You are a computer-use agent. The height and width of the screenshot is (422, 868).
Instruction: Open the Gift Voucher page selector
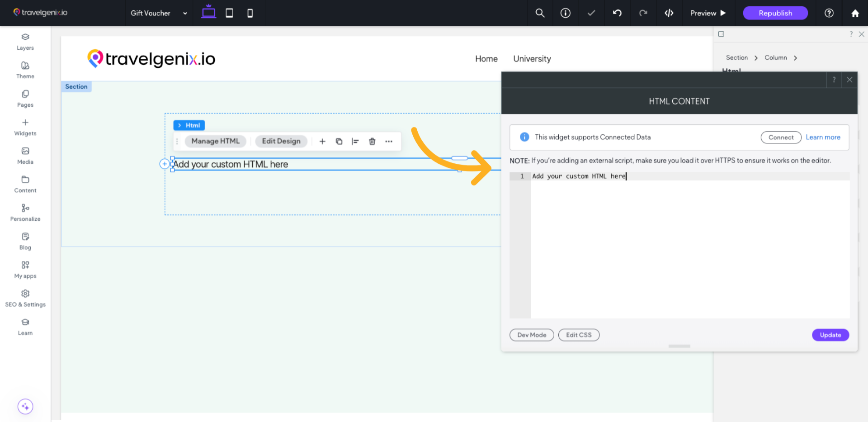158,13
